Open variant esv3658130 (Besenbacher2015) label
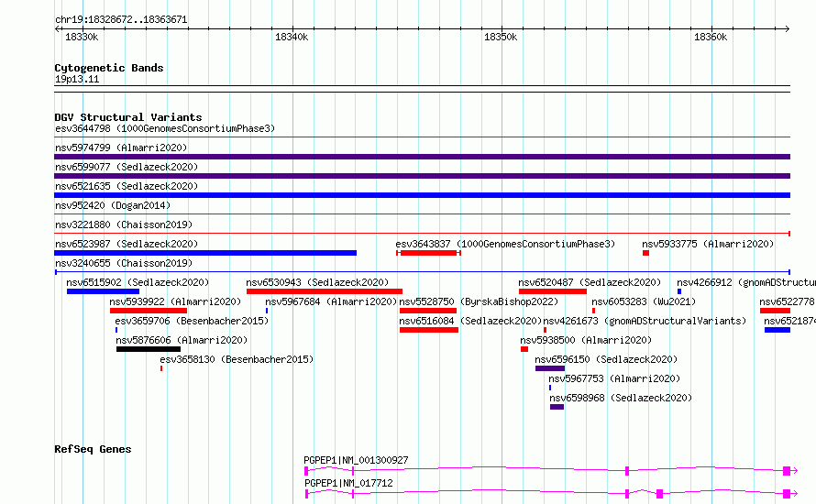The image size is (816, 504). [237, 359]
